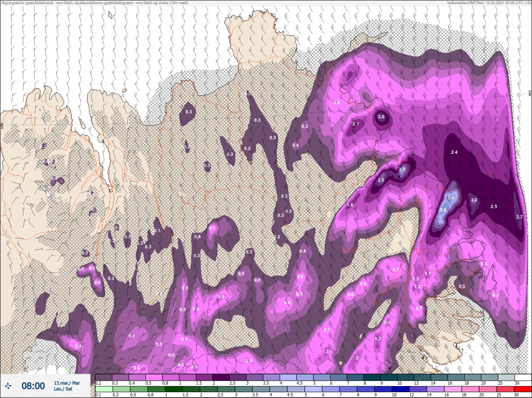
Task: Pick the pale green 0.1 swatch in lower legend
Action: pos(103,390)
